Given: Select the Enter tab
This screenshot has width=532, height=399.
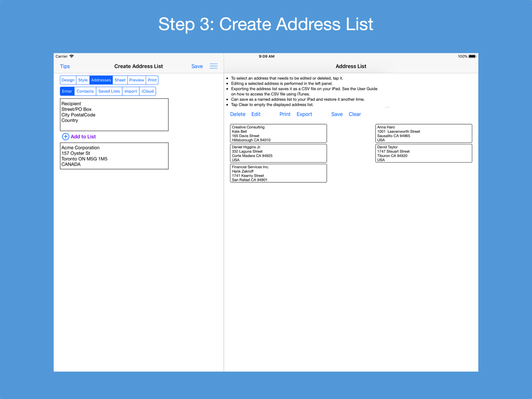Looking at the screenshot, I should (66, 91).
